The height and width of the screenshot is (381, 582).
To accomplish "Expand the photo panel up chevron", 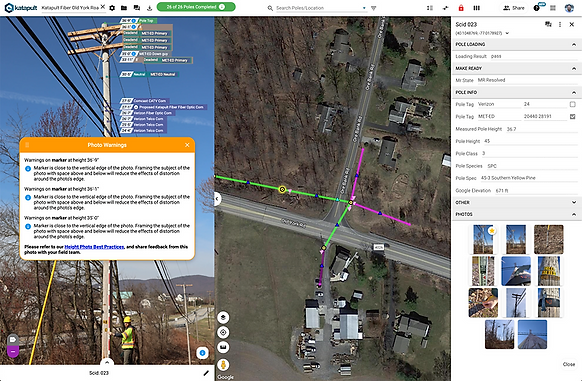I will tap(107, 362).
